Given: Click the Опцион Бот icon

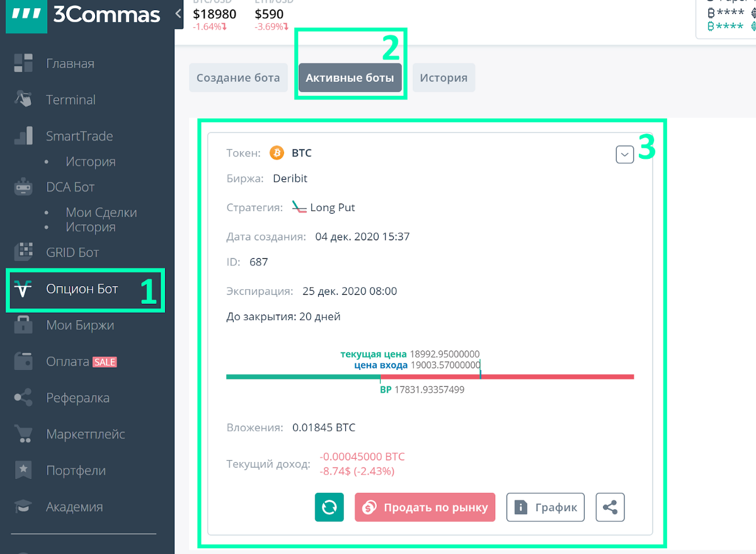Looking at the screenshot, I should [23, 290].
